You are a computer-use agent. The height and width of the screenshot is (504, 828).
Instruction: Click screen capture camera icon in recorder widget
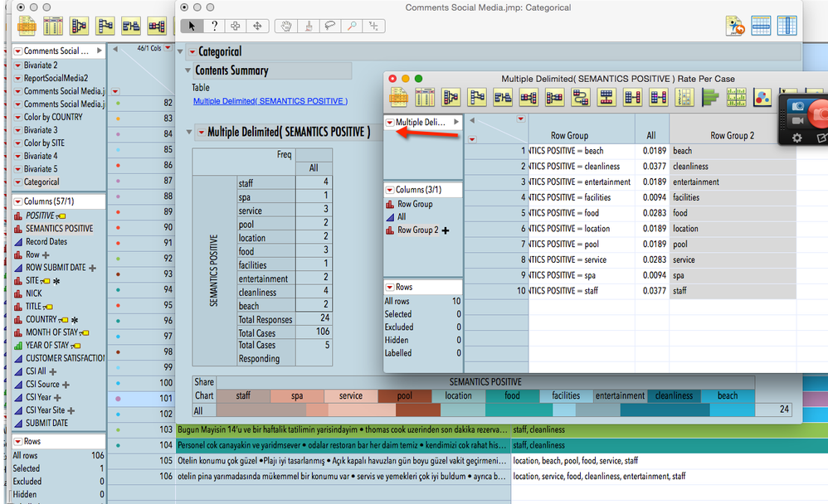point(798,106)
